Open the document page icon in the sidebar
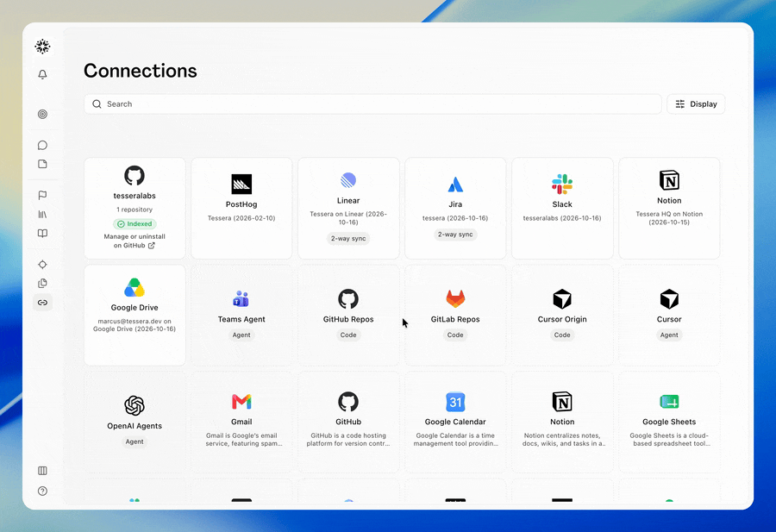The image size is (776, 532). (x=42, y=164)
